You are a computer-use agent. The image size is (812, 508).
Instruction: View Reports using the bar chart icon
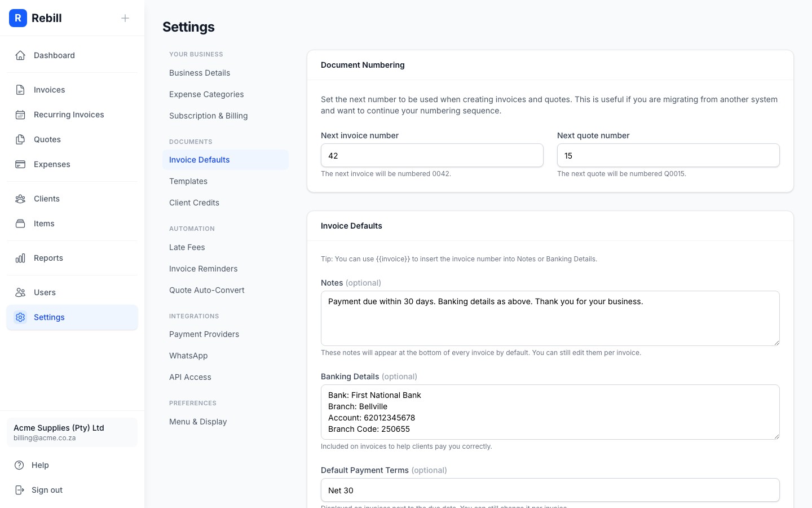pos(20,257)
